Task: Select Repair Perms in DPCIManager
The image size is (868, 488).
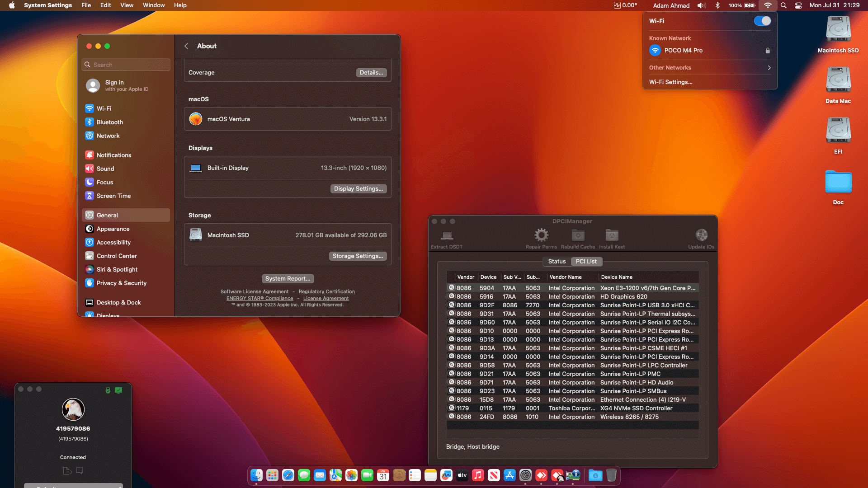Action: click(541, 239)
